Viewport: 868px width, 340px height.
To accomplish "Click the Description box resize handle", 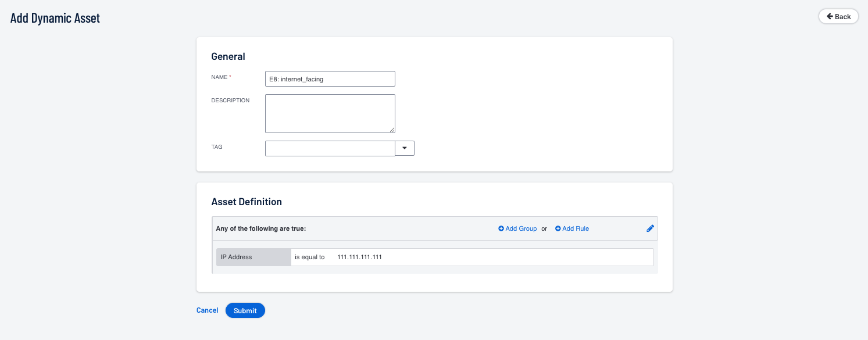I will coord(392,130).
